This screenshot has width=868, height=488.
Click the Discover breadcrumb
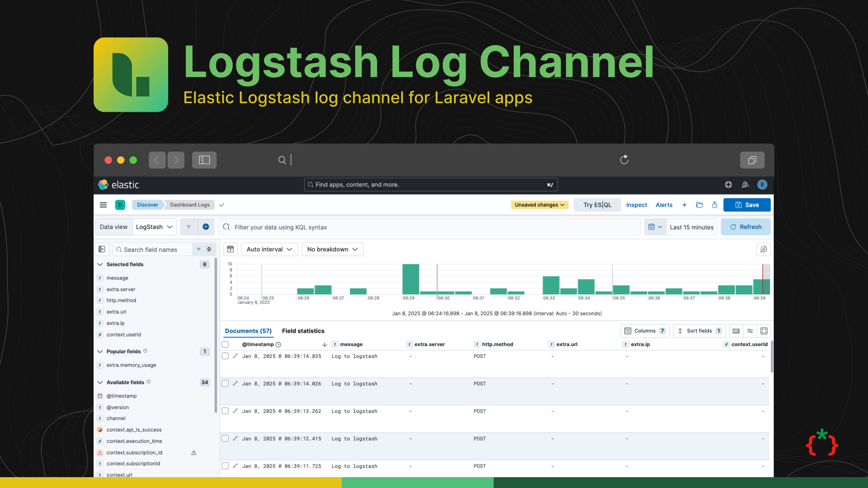147,205
